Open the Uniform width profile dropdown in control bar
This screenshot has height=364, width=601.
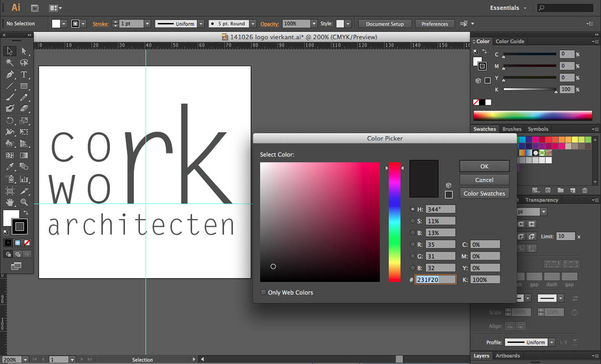click(201, 24)
